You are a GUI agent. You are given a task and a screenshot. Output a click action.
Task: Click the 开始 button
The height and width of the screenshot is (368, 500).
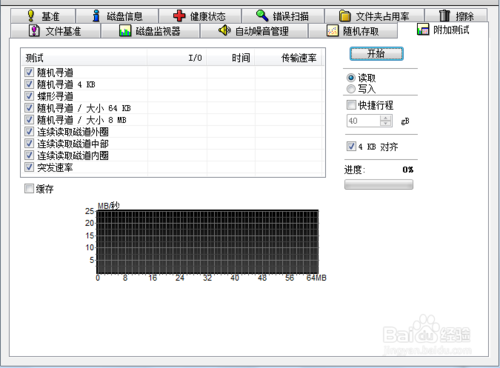click(x=377, y=54)
